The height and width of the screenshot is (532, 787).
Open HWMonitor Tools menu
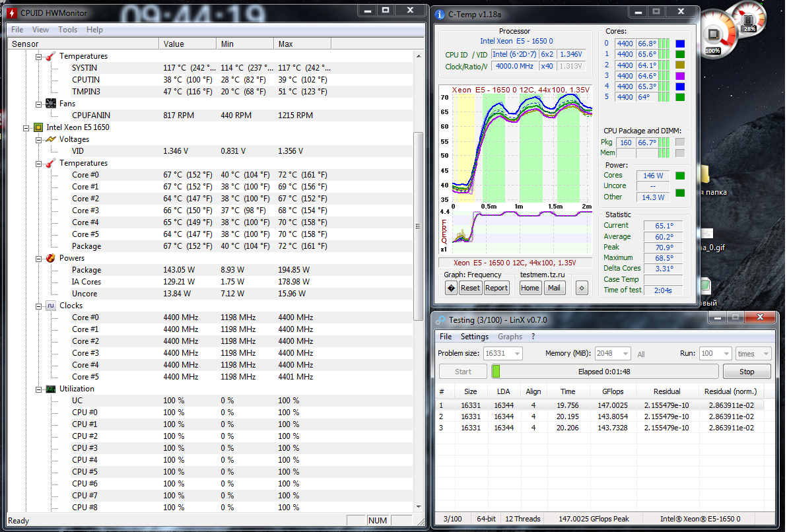tap(68, 30)
